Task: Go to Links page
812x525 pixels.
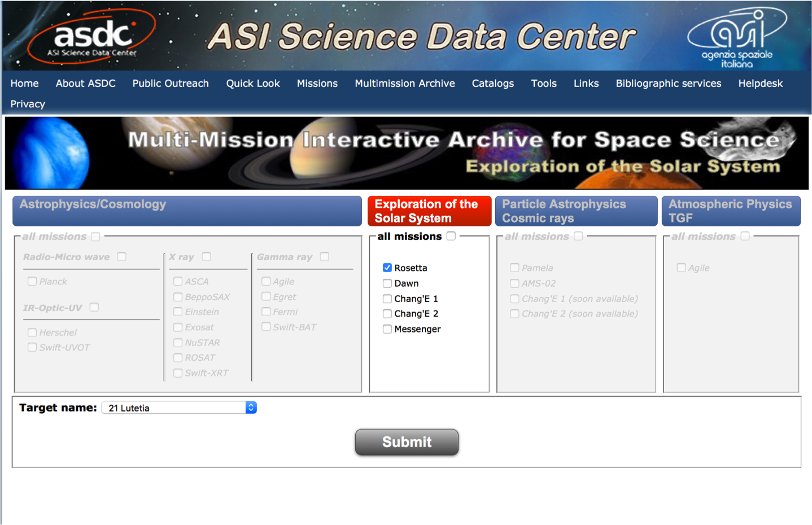Action: pyautogui.click(x=586, y=84)
